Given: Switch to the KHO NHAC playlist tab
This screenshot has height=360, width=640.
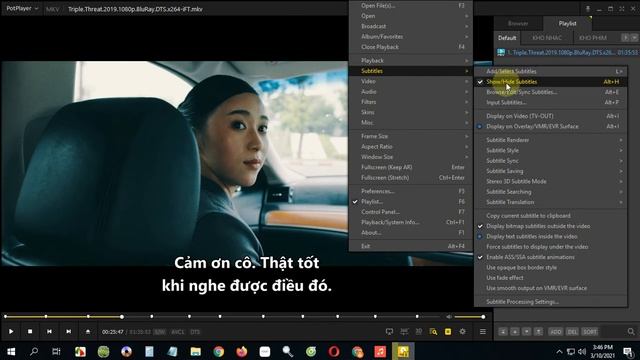Looking at the screenshot, I should [547, 38].
